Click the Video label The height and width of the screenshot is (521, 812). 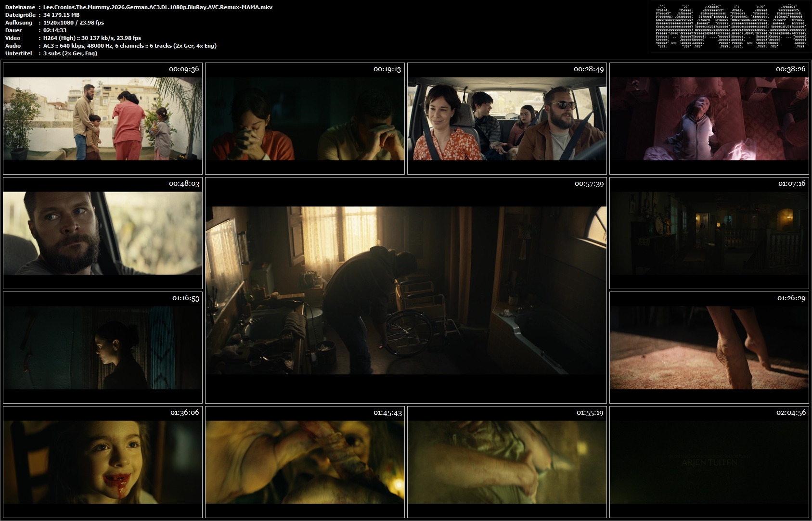(x=13, y=38)
